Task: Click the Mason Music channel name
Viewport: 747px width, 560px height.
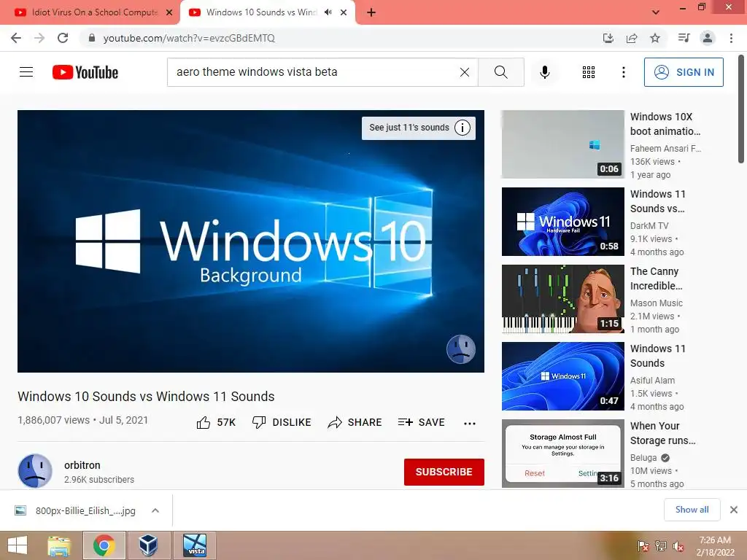Action: point(657,303)
